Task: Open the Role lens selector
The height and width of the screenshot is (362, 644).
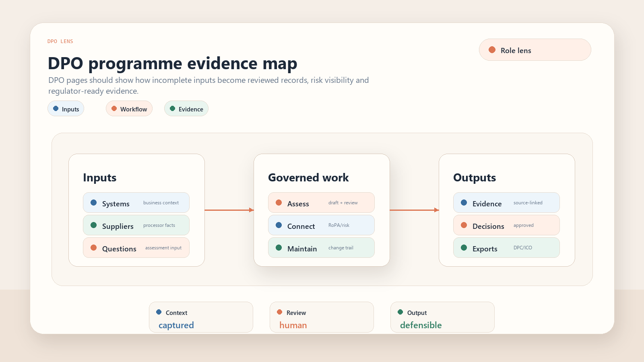Action: point(535,50)
